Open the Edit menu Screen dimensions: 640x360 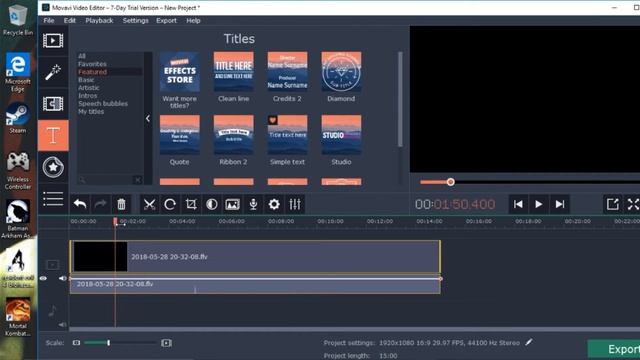click(x=69, y=20)
